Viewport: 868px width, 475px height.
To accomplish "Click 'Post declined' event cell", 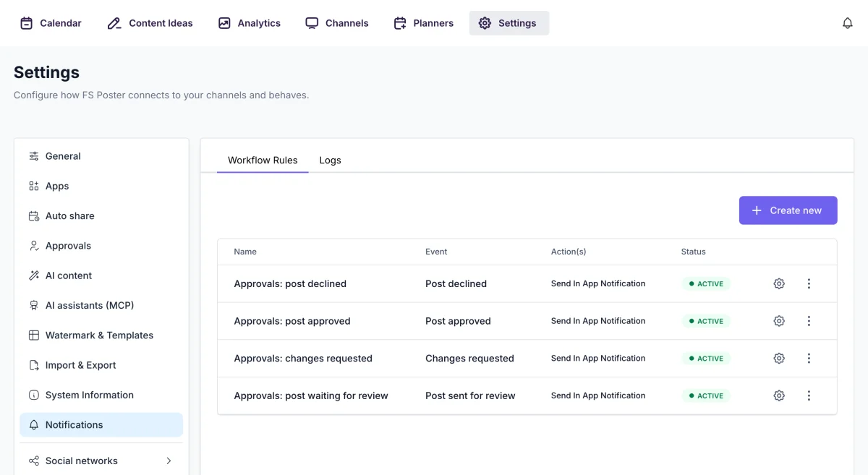I will pos(456,284).
